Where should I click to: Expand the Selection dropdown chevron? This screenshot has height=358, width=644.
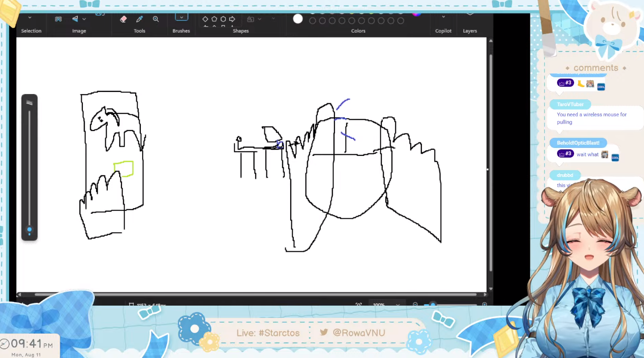point(30,17)
